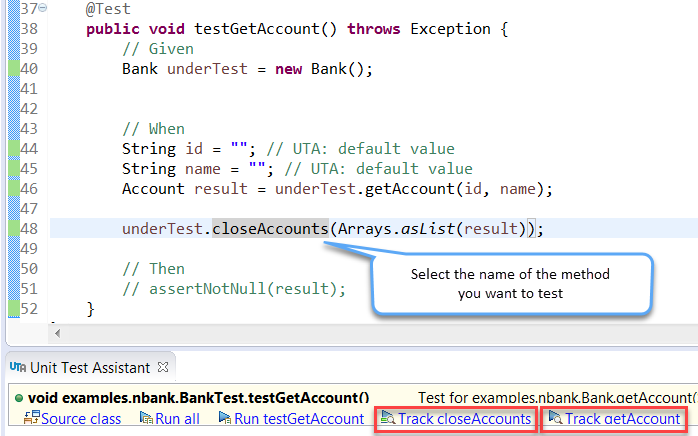Image resolution: width=698 pixels, height=436 pixels.
Task: Select void examples.nbank.BankTest.testGetAccount() entry
Action: click(x=198, y=398)
